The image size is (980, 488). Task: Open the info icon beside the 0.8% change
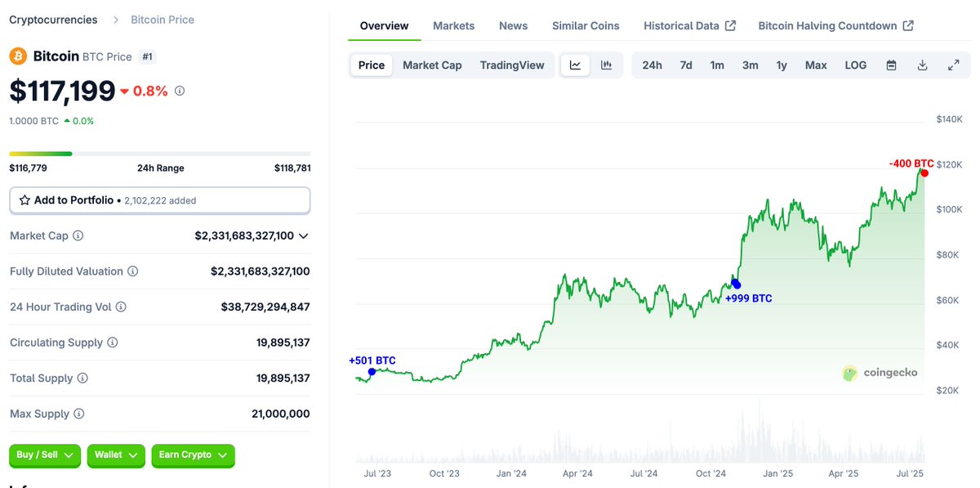point(180,91)
